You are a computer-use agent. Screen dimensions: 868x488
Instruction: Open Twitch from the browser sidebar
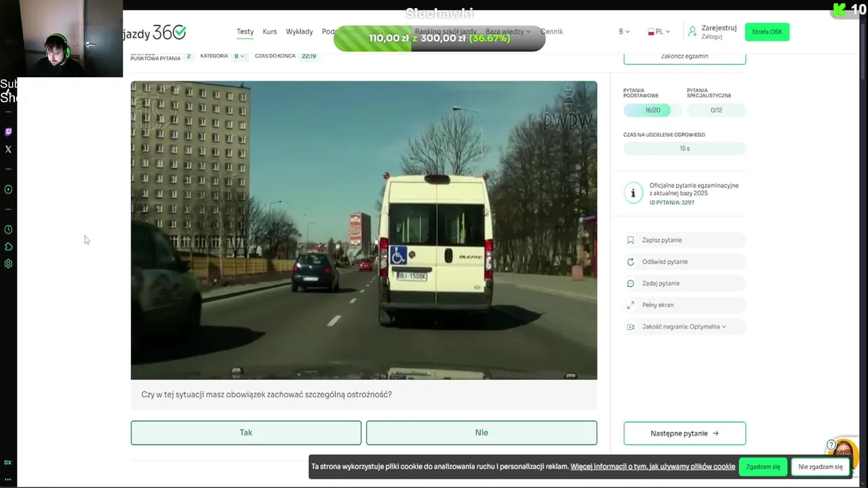(x=8, y=132)
